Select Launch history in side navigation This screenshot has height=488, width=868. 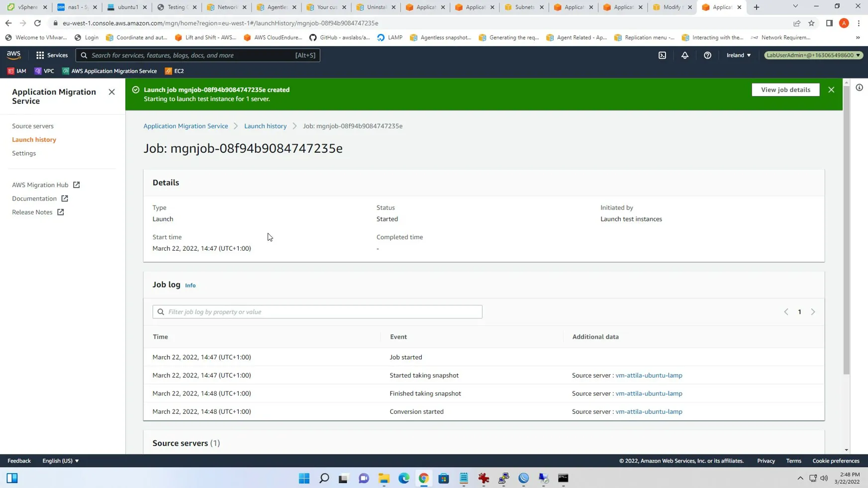tap(34, 140)
